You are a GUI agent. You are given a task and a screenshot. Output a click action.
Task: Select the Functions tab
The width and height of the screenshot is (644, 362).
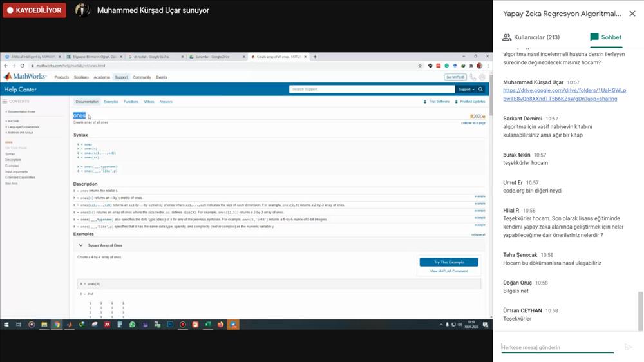(x=131, y=102)
